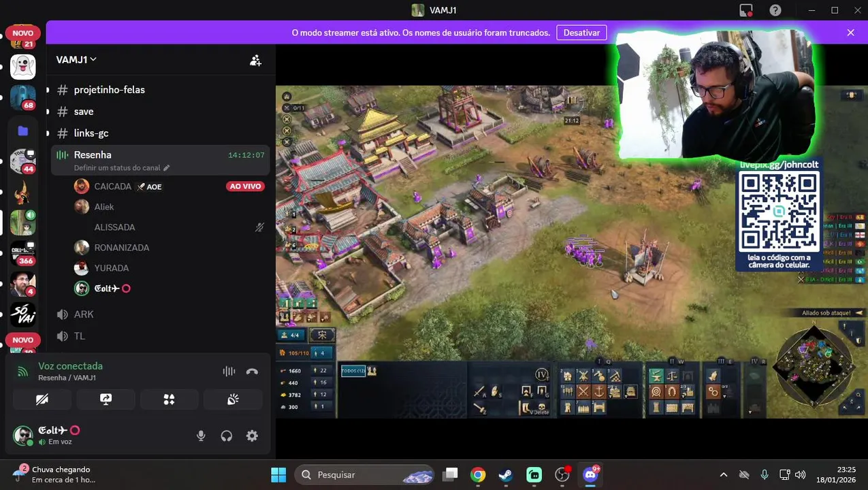Viewport: 868px width, 490px height.
Task: Disconnect from voice with the hang-up icon
Action: coord(252,372)
